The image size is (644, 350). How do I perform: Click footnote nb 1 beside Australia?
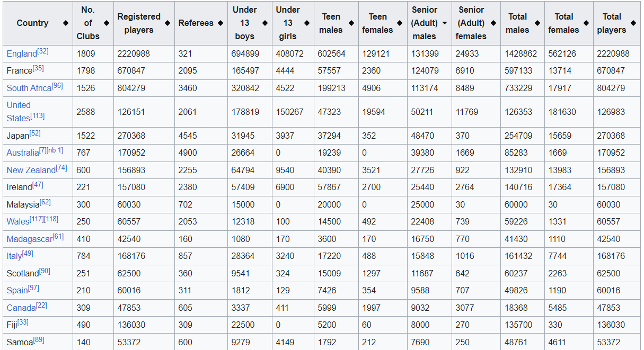point(56,151)
